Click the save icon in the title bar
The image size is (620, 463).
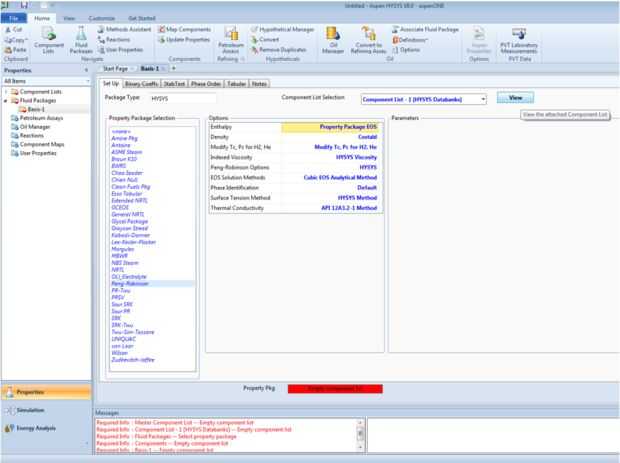[24, 5]
